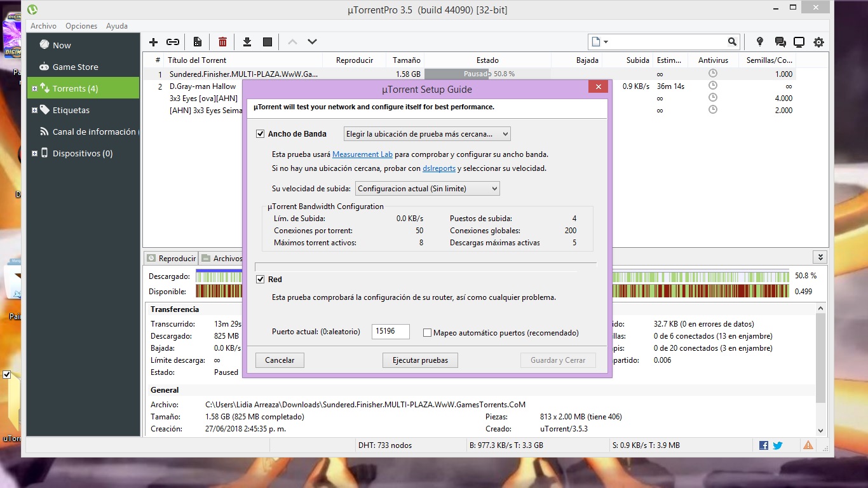Open the Opciones menu

coord(81,26)
